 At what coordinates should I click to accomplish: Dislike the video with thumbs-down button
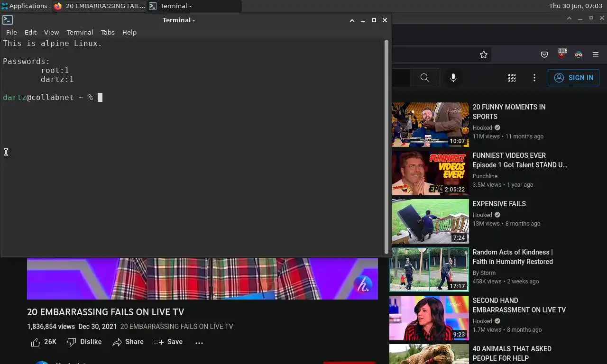[x=84, y=342]
